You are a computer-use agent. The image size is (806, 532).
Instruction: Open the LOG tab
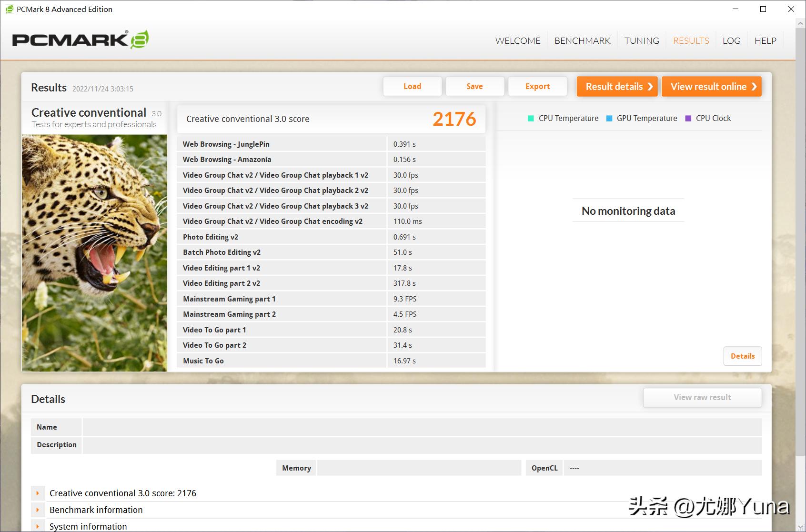click(x=732, y=41)
